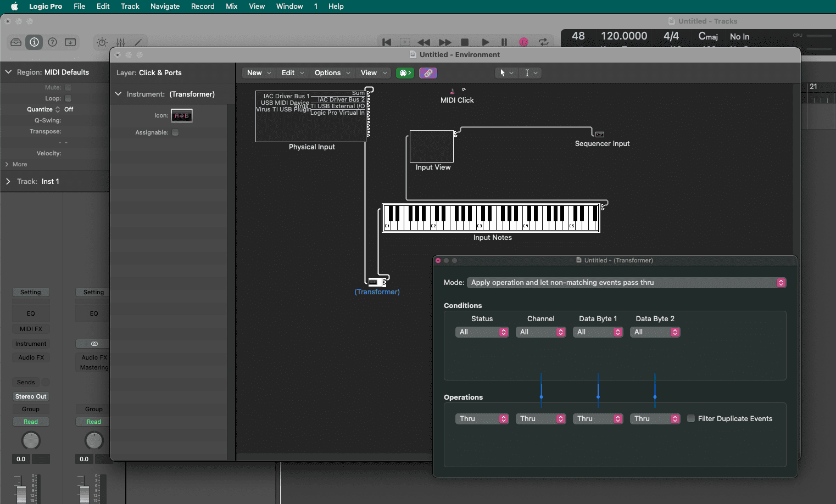Toggle the Cycle loop button
The height and width of the screenshot is (504, 836).
(543, 42)
